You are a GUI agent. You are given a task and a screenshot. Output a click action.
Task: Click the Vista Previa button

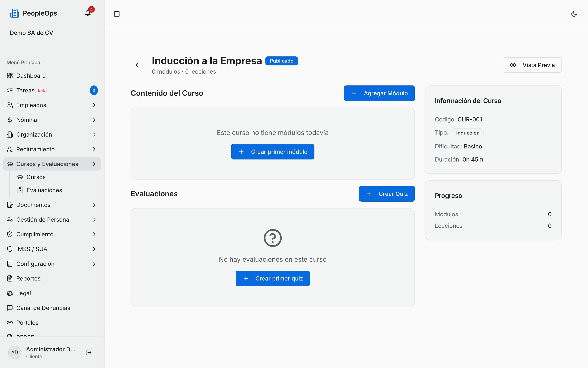532,65
